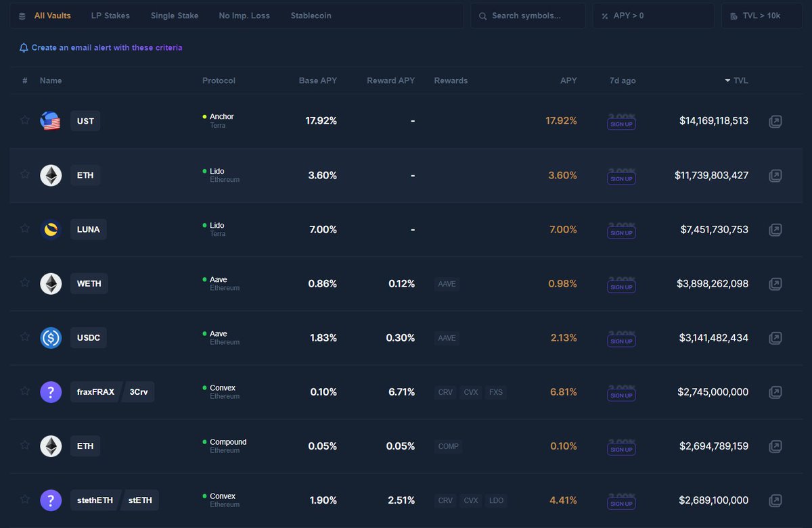Sort by the APY column header
Image resolution: width=812 pixels, height=528 pixels.
click(568, 80)
